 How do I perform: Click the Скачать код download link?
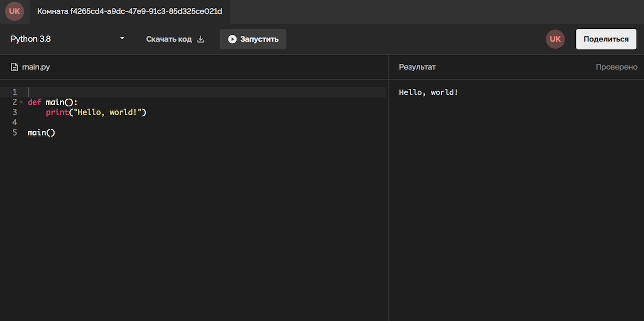click(x=169, y=39)
